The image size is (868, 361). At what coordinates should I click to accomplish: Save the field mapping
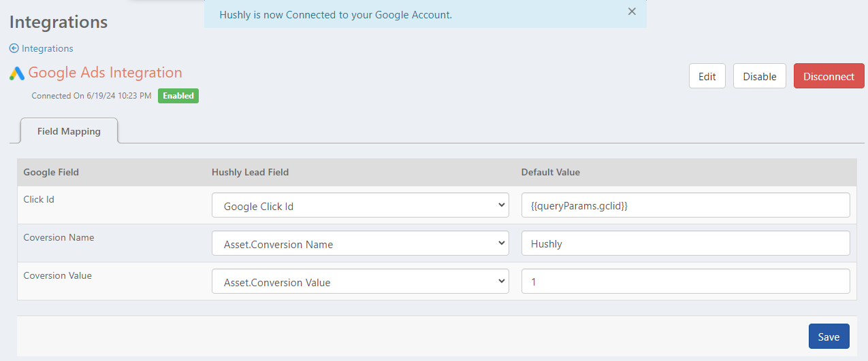coord(829,337)
